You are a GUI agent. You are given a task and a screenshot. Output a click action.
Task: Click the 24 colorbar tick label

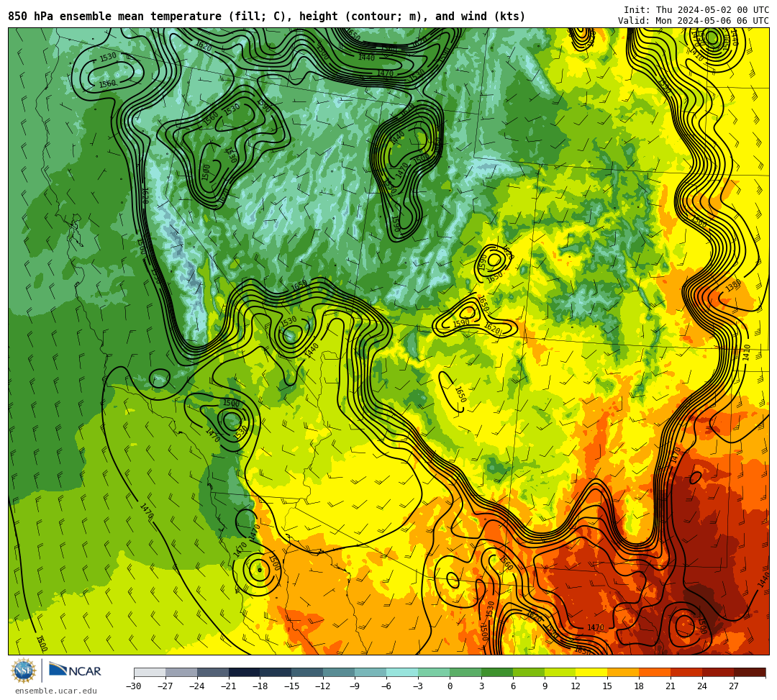click(x=702, y=686)
